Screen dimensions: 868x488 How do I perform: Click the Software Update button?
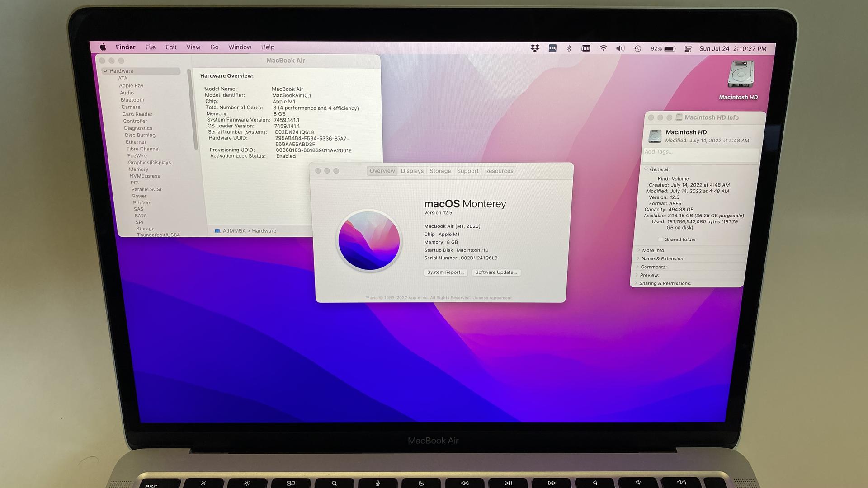[496, 272]
